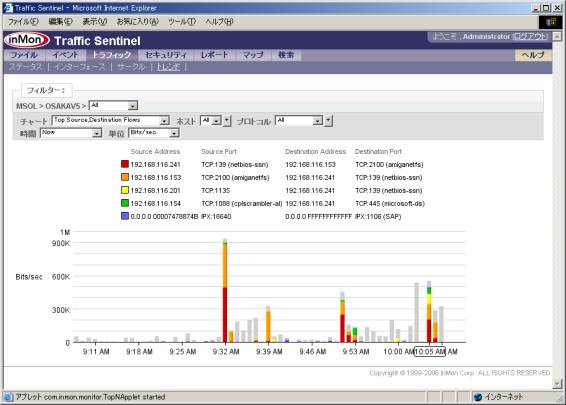The width and height of the screenshot is (566, 405).
Task: Click the red swatch for 192.168.116.241
Action: click(x=125, y=164)
